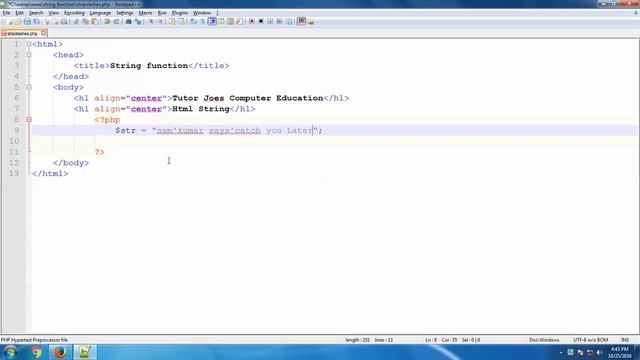Image resolution: width=640 pixels, height=360 pixels.
Task: Click the closing ?> tag on line 11
Action: [100, 152]
